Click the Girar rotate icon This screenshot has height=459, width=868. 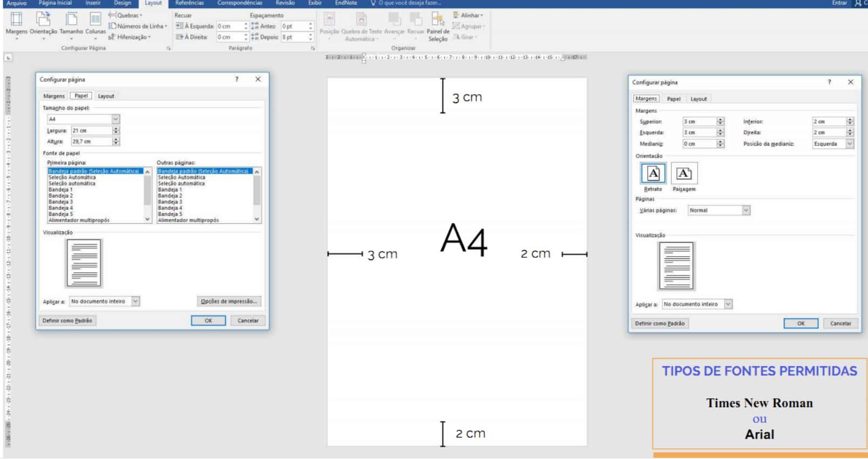[465, 37]
